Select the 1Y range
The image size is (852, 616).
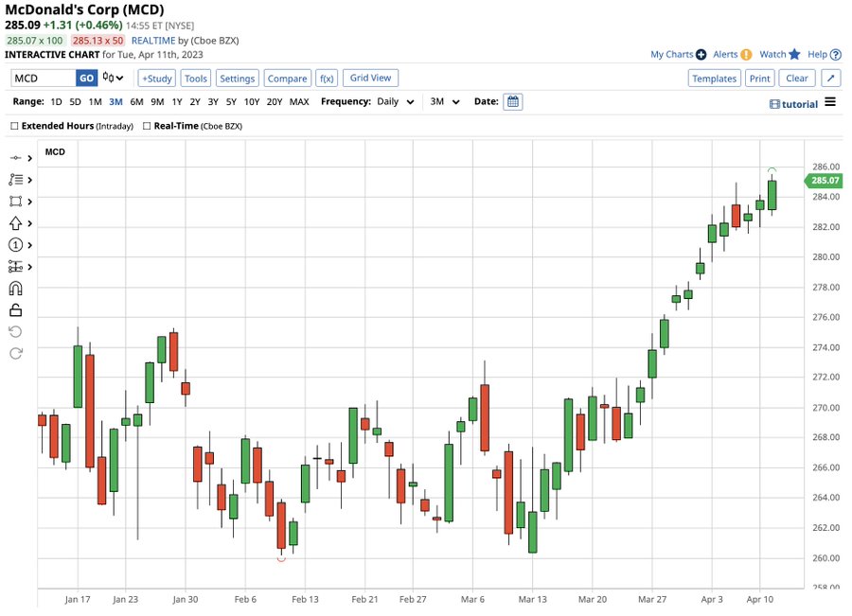click(x=177, y=101)
